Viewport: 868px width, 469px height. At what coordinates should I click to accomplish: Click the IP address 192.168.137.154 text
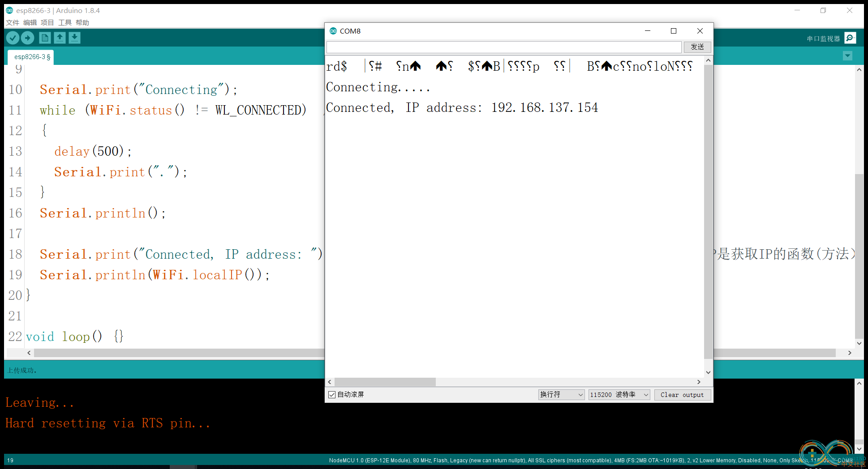pyautogui.click(x=545, y=108)
